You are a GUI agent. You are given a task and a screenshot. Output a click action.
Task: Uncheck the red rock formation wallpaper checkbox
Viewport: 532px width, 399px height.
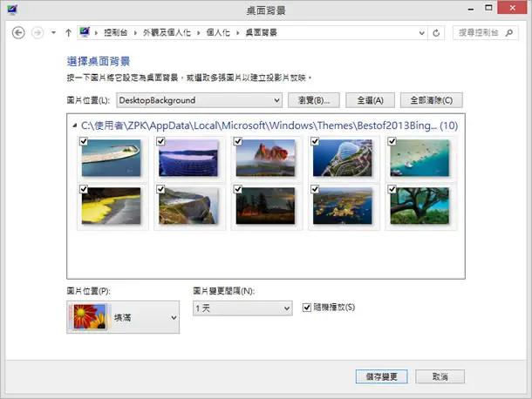pos(238,141)
